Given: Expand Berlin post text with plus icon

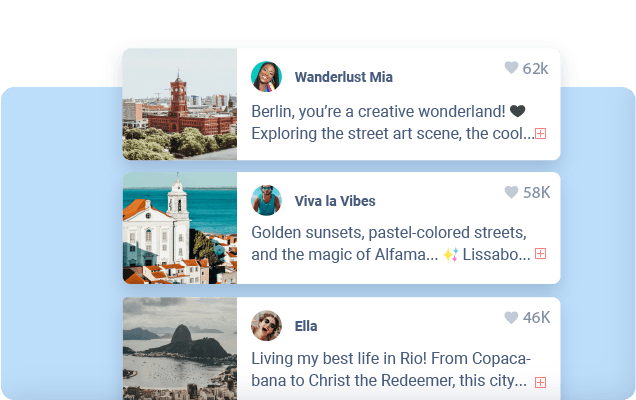Looking at the screenshot, I should (x=540, y=133).
